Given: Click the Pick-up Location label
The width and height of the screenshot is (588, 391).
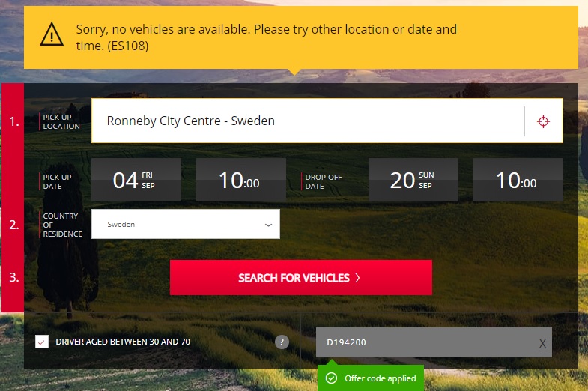Looking at the screenshot, I should 61,121.
